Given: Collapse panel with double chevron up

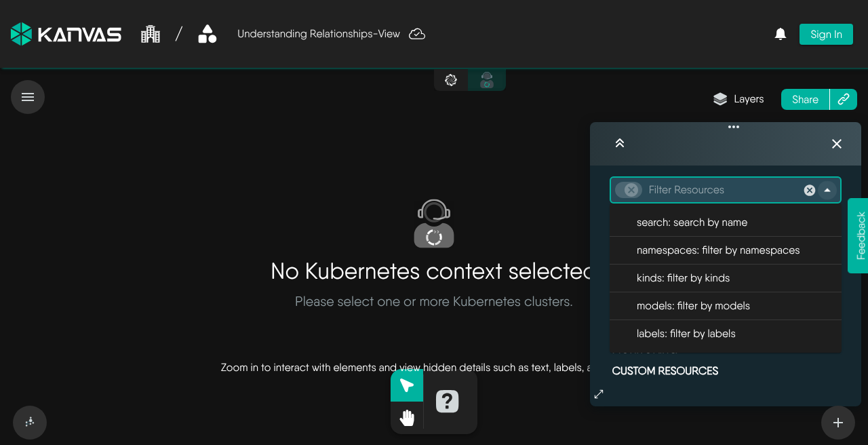Looking at the screenshot, I should pyautogui.click(x=619, y=143).
